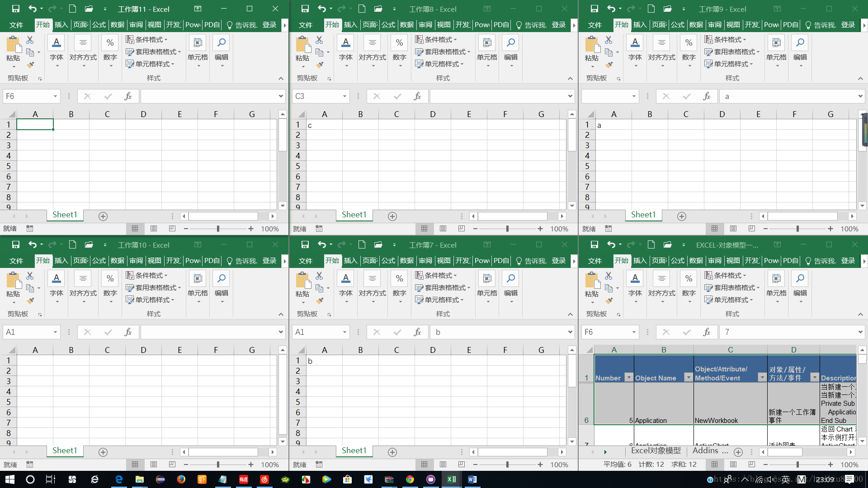Open Object/Attribute Method/Event filter dropdown
The image size is (868, 488).
click(762, 377)
